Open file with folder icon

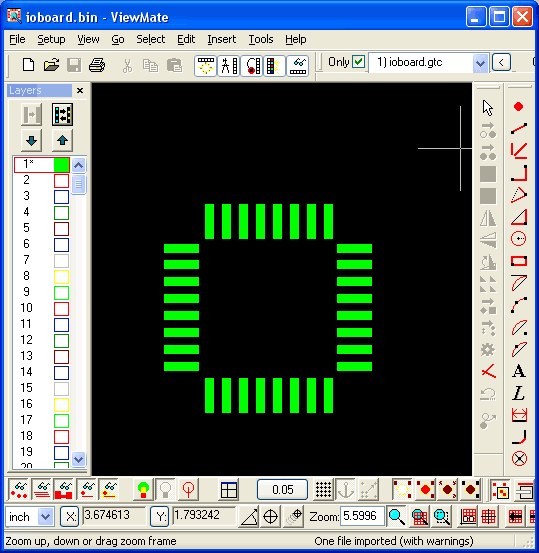tap(51, 65)
